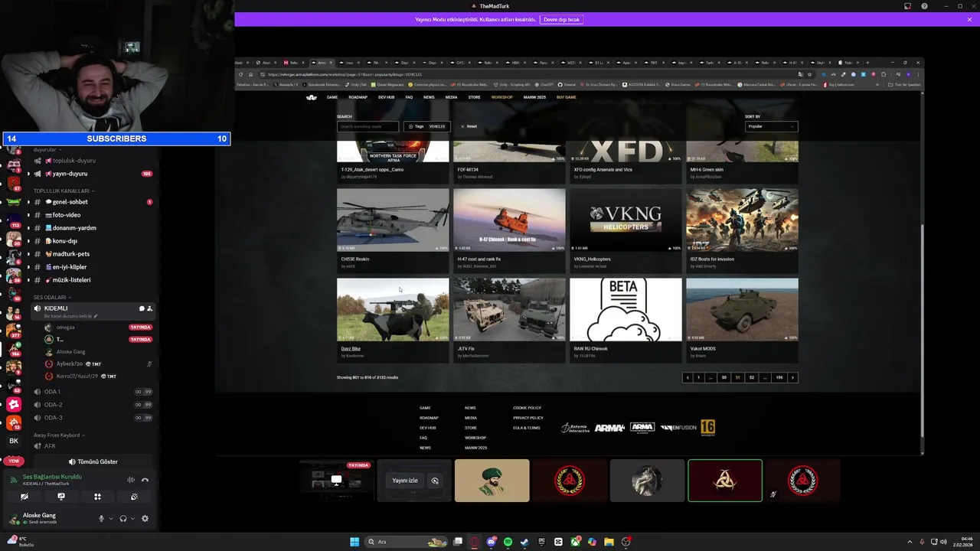Open the Tags VEHICLES filter
This screenshot has height=551, width=980.
[x=427, y=126]
